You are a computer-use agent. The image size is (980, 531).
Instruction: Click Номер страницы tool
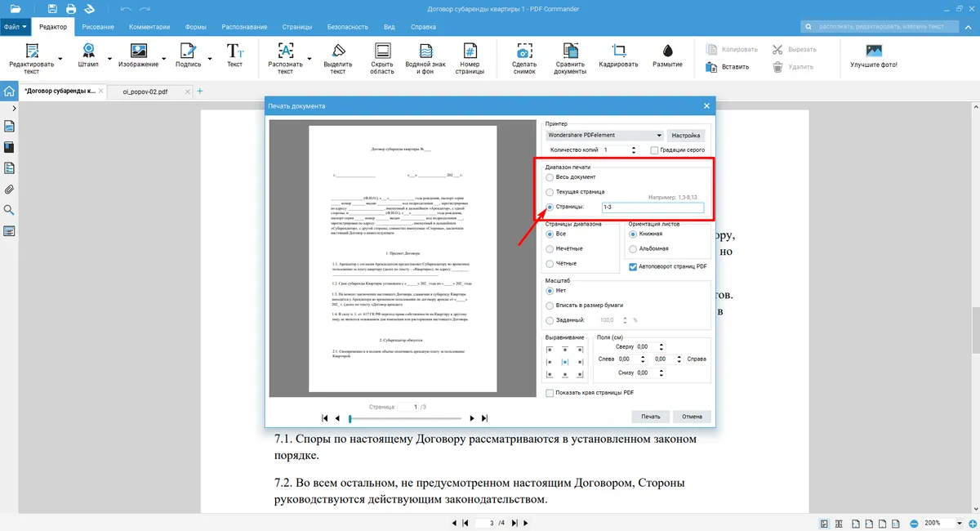[x=470, y=57]
